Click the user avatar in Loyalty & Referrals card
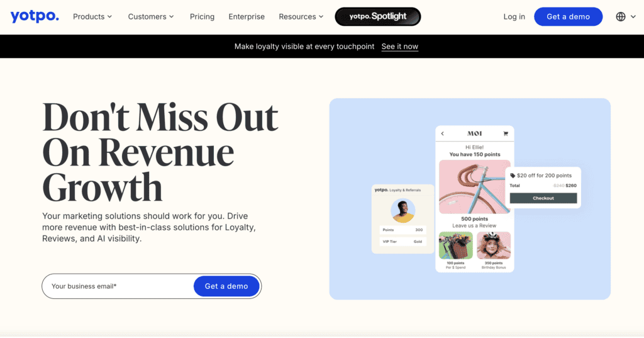 [403, 210]
